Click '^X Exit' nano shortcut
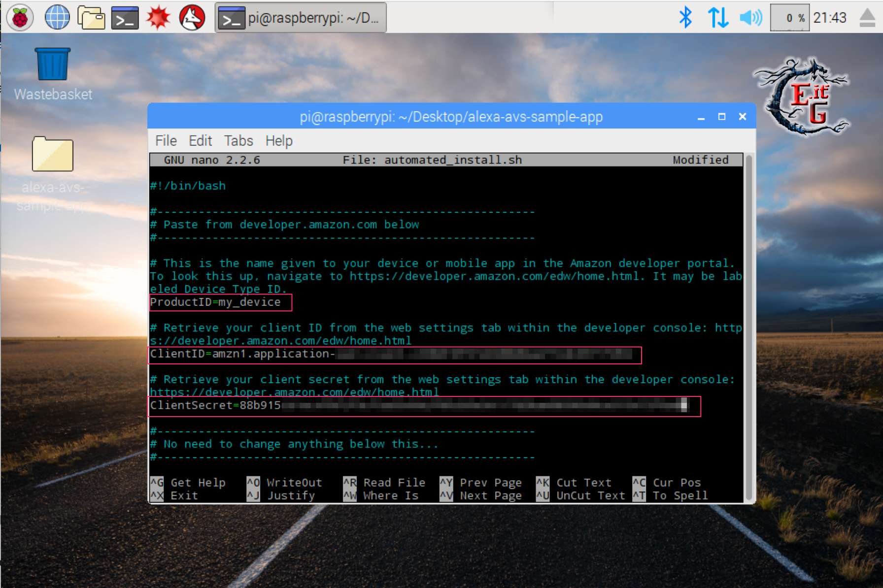Viewport: 883px width, 588px height. click(174, 495)
